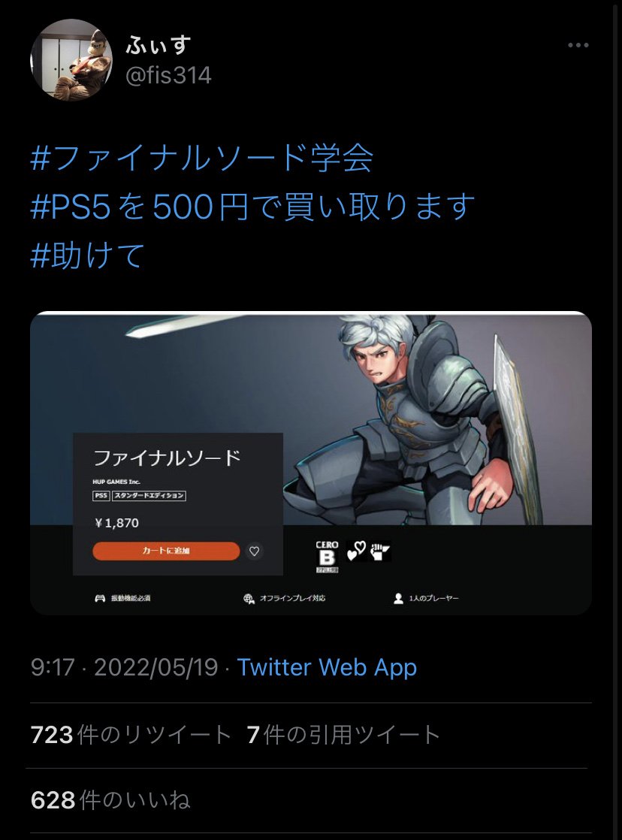Open hashtag #助けて

[88, 255]
